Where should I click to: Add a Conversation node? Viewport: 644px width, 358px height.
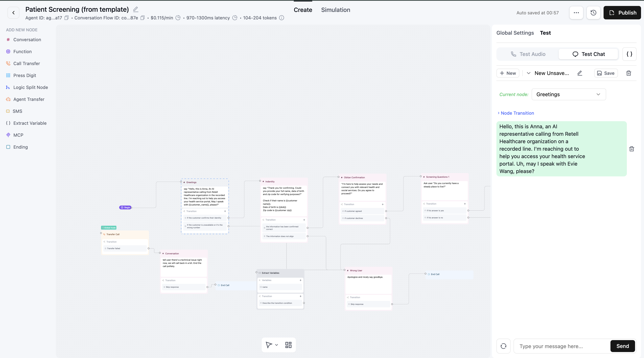pyautogui.click(x=23, y=40)
